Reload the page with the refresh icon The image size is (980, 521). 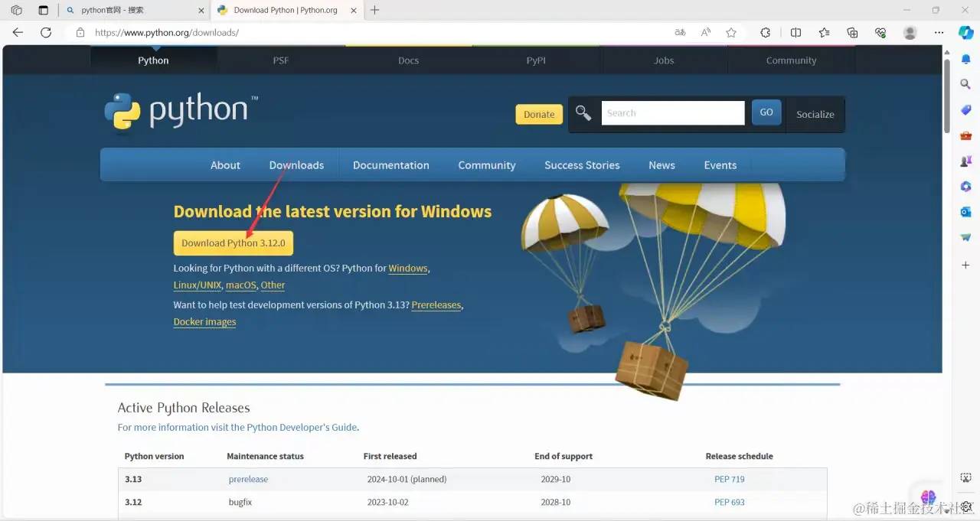coord(46,33)
